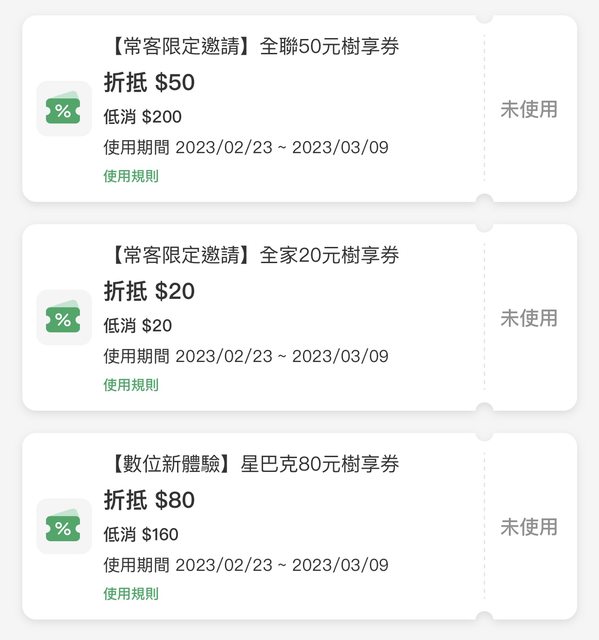Viewport: 599px width, 640px height.
Task: Select the 【常客限定邀請】全家20元樹享券 title
Action: click(253, 255)
